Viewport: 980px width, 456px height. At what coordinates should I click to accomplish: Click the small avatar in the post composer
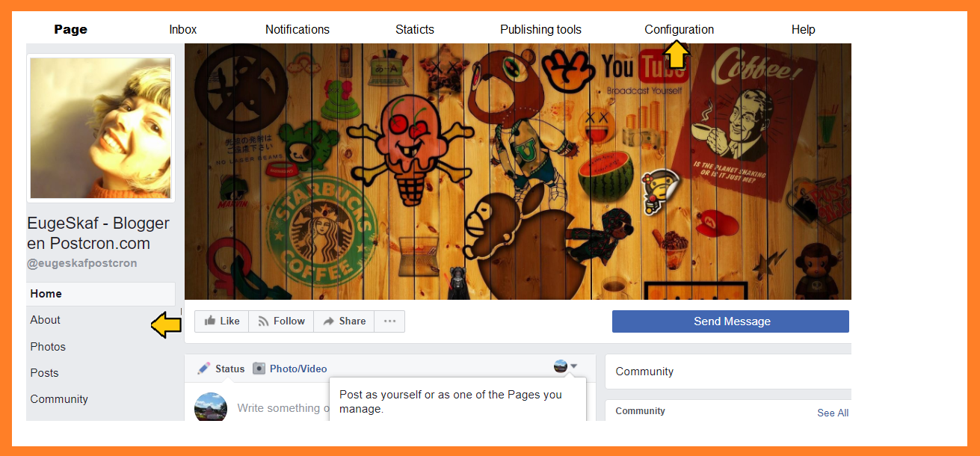[x=211, y=407]
